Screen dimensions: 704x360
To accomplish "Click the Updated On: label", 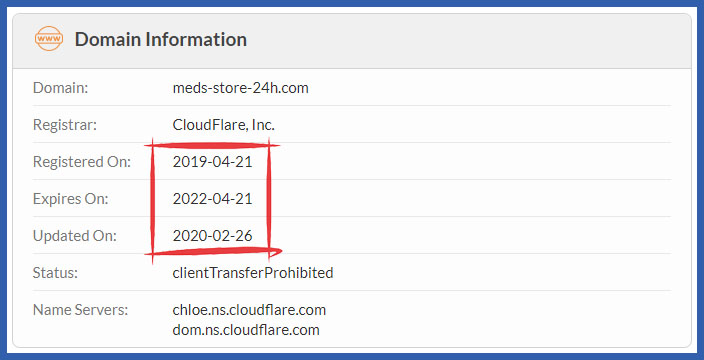I will click(75, 236).
